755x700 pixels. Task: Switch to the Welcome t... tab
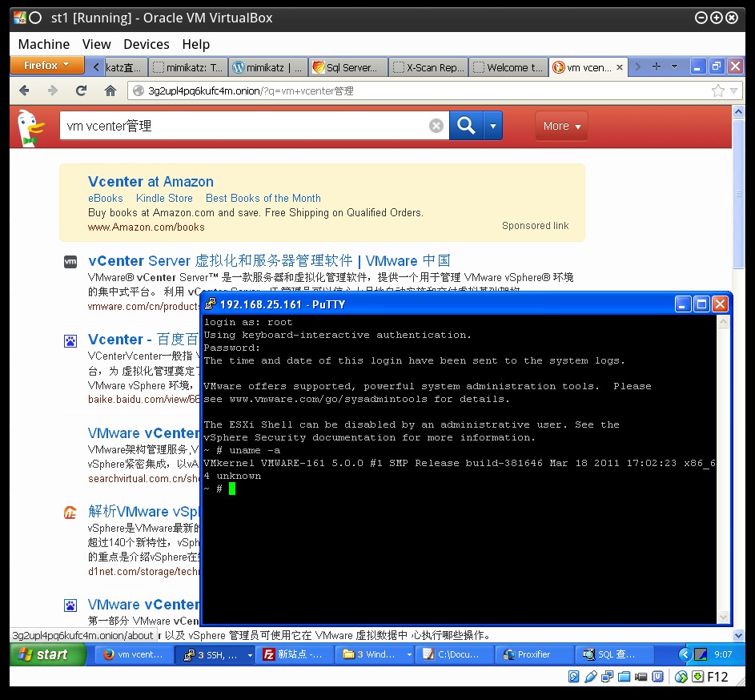tap(508, 67)
